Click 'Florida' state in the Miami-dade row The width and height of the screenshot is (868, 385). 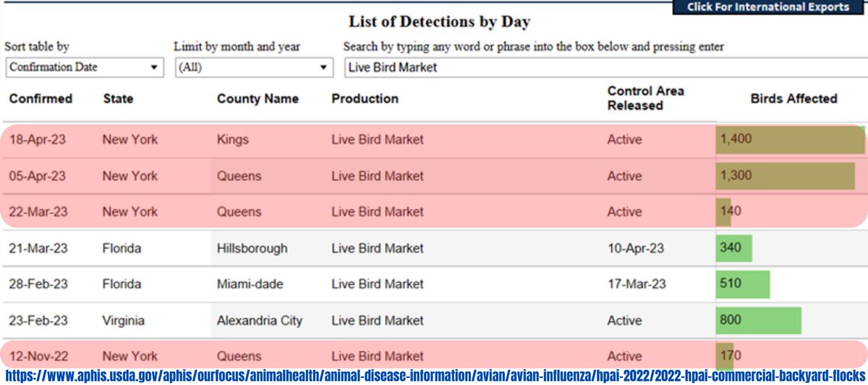122,284
